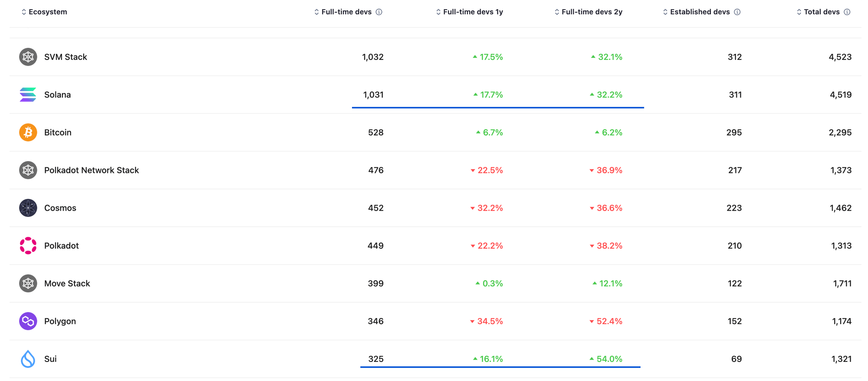Screen dimensions: 868x381
Task: Select Polkadot Network Stack established devs 217
Action: pos(735,170)
